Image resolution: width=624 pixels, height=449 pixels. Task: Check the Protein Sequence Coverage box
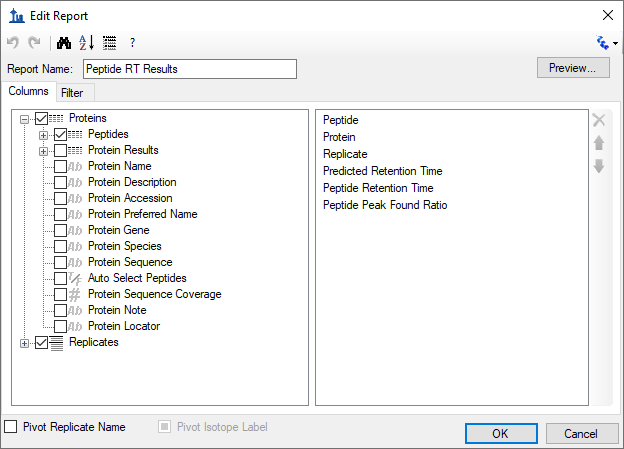click(61, 294)
